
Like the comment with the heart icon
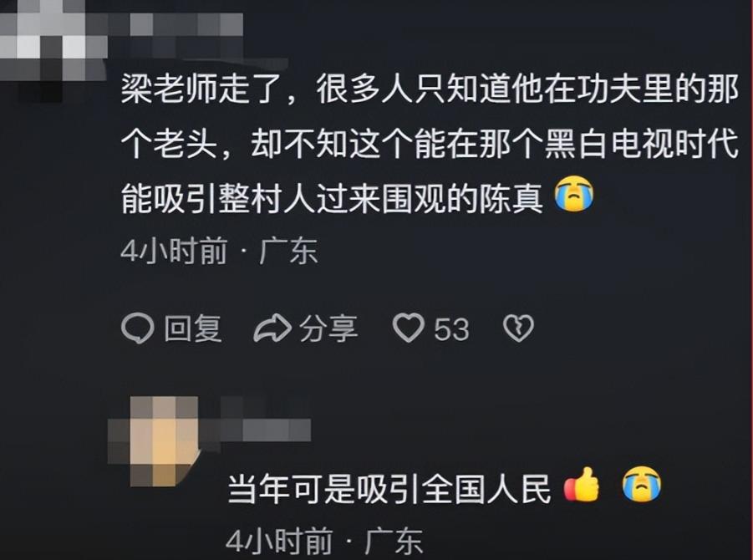click(409, 328)
